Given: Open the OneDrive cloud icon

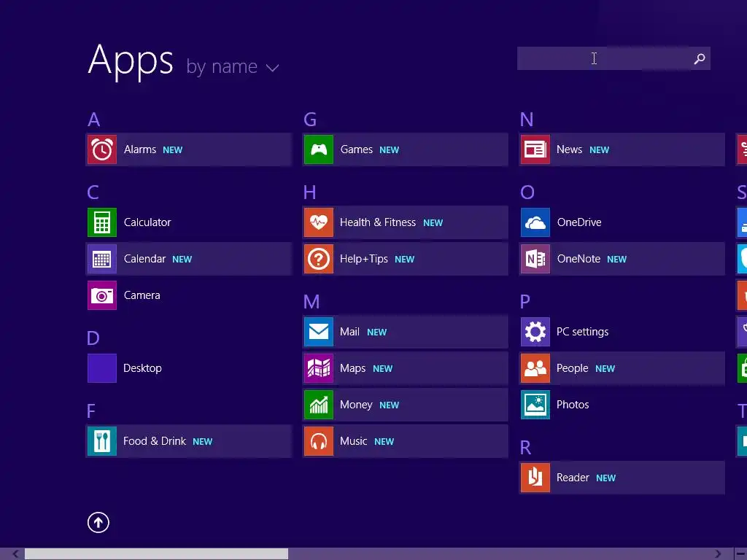Looking at the screenshot, I should click(x=535, y=222).
